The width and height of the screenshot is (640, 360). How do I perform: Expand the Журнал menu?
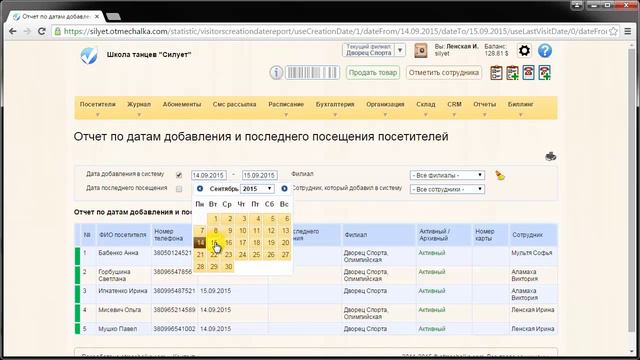point(139,108)
